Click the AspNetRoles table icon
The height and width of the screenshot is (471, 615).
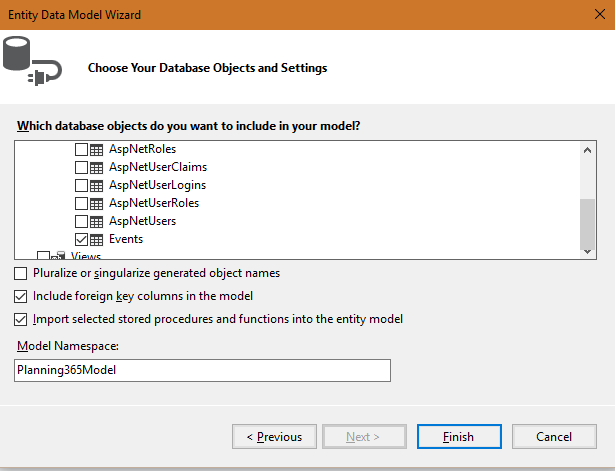(x=97, y=149)
